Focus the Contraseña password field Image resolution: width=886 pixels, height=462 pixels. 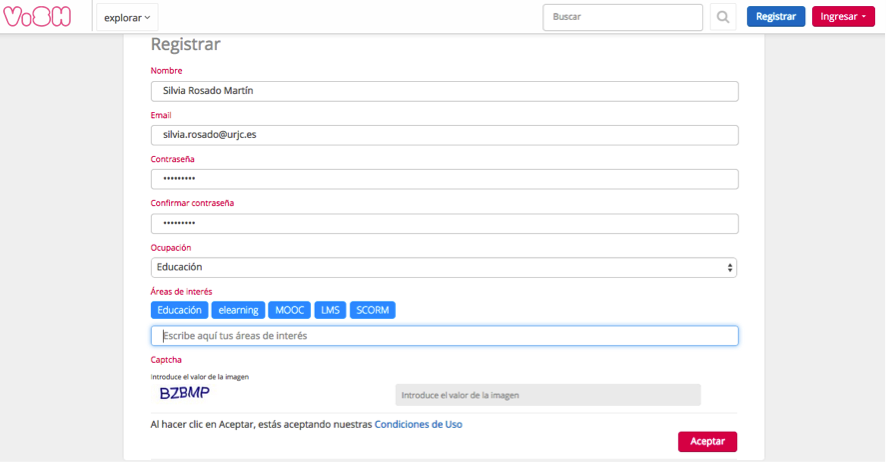tap(444, 179)
